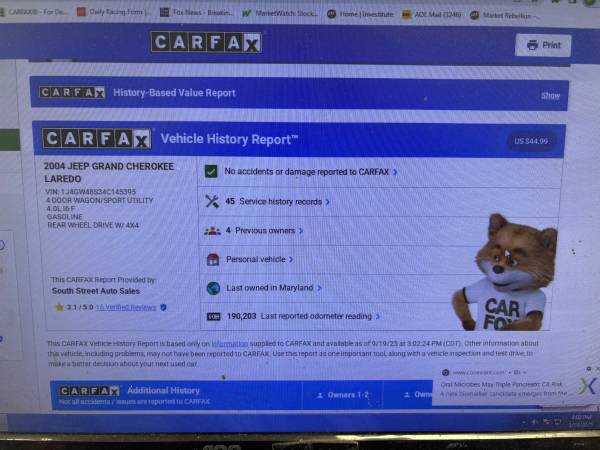Image resolution: width=600 pixels, height=450 pixels.
Task: Expand the Last owned in Maryland chevron
Action: coord(319,288)
